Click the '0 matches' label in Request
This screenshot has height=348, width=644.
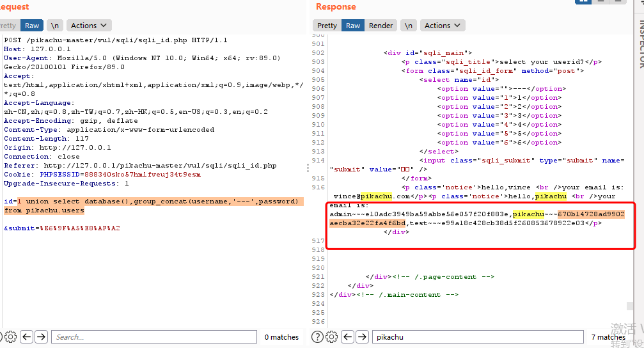pyautogui.click(x=281, y=337)
